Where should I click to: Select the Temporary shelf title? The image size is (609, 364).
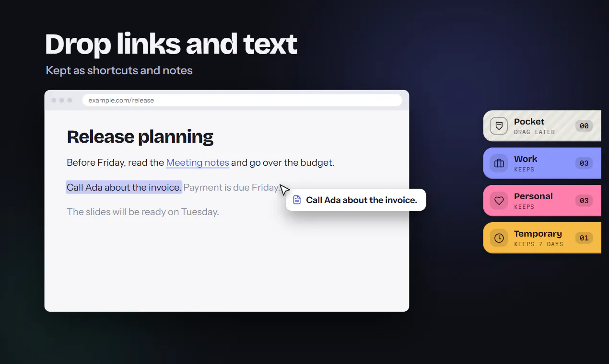click(538, 234)
